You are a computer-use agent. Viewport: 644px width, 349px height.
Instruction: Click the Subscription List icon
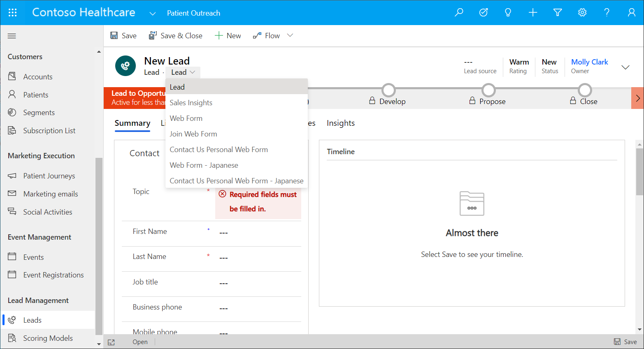(12, 130)
